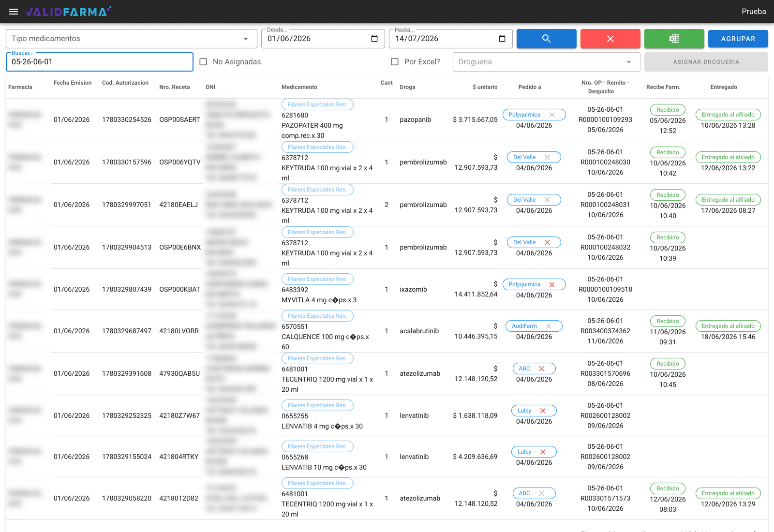Click the AudiFarm chip label
The image size is (774, 532).
point(524,326)
